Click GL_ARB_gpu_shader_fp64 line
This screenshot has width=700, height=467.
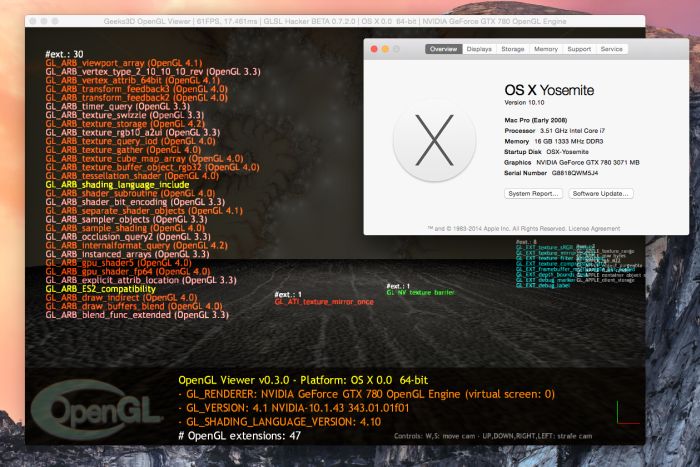point(128,271)
